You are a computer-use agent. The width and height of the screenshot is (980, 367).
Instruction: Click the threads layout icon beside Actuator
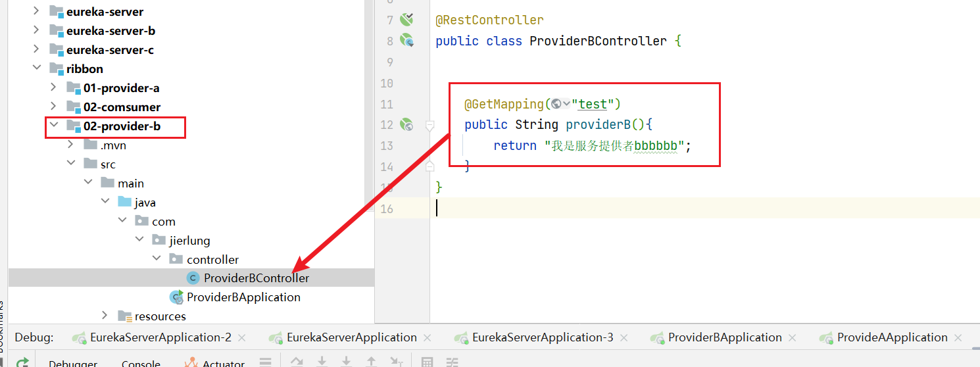click(x=265, y=362)
